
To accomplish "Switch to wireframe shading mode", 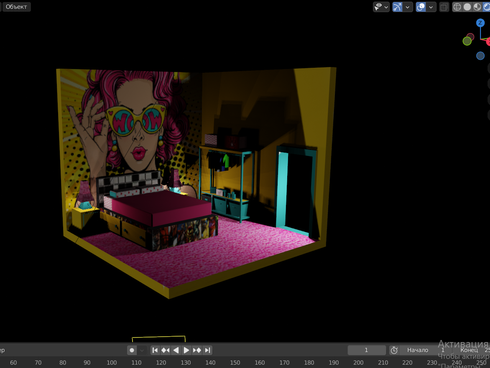I will 457,7.
